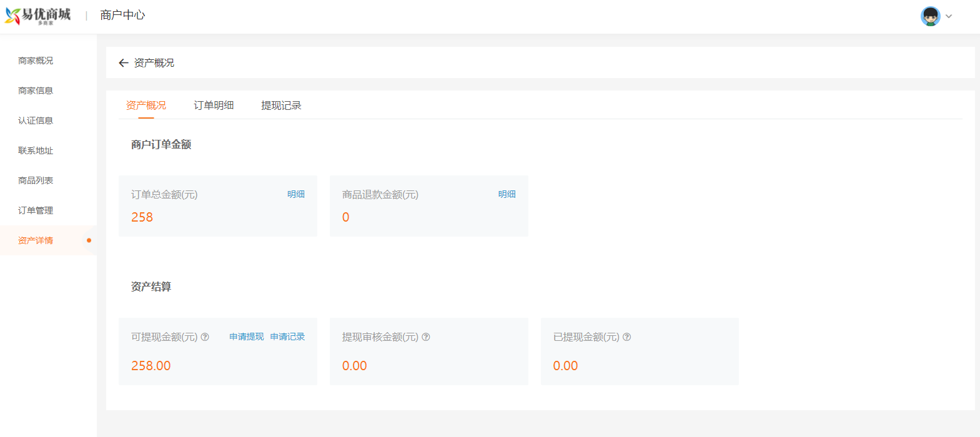This screenshot has height=437, width=980.
Task: Click the help icon next to 提现审核金额
Action: (x=426, y=337)
